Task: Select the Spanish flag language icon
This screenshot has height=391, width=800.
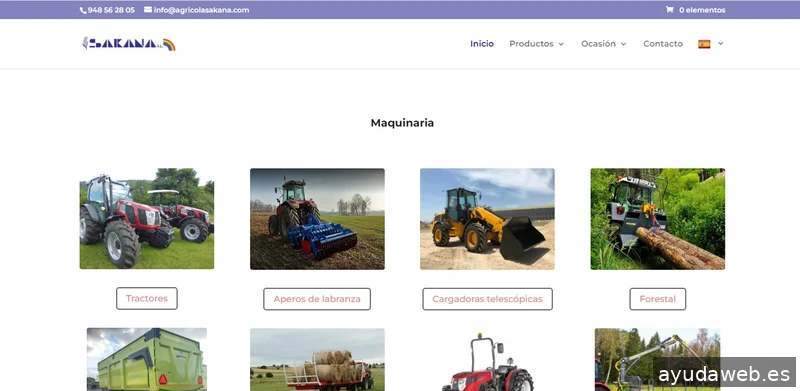Action: click(704, 44)
